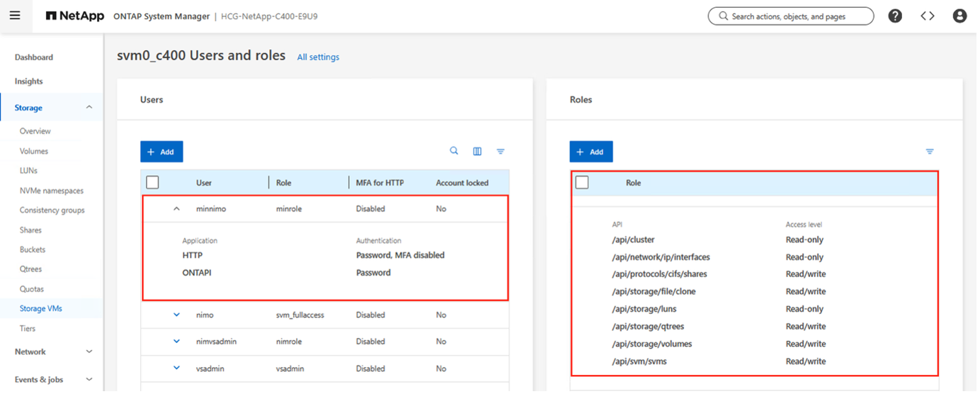
Task: Select Volumes in the Storage menu
Action: tap(34, 151)
